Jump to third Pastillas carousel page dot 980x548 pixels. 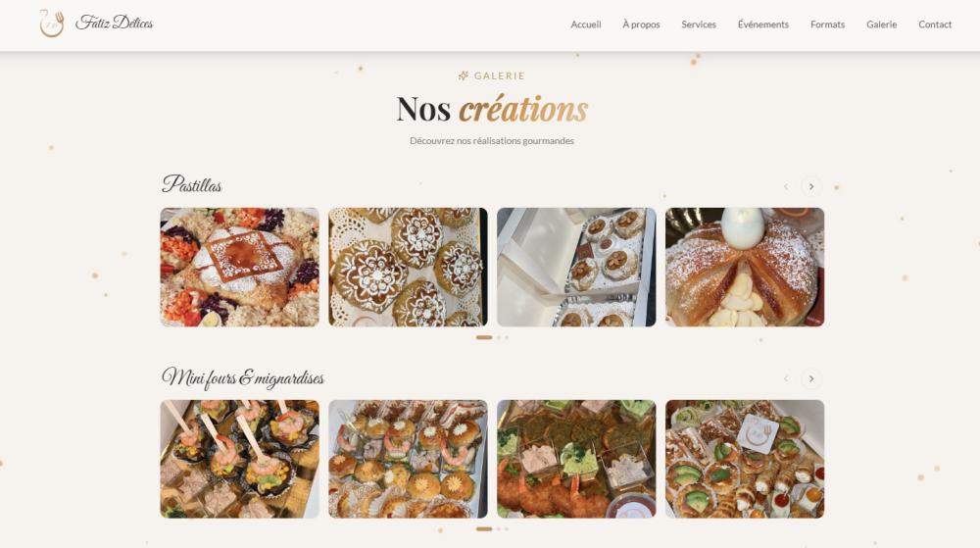[507, 337]
